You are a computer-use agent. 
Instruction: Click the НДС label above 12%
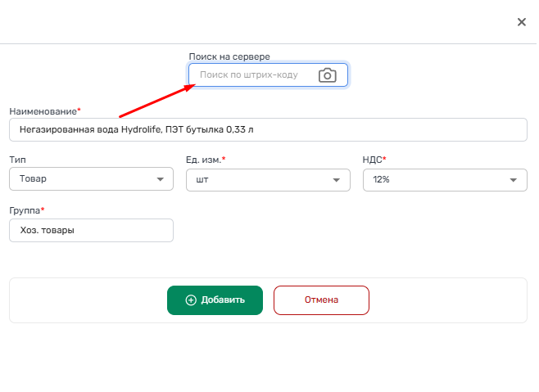(x=372, y=160)
